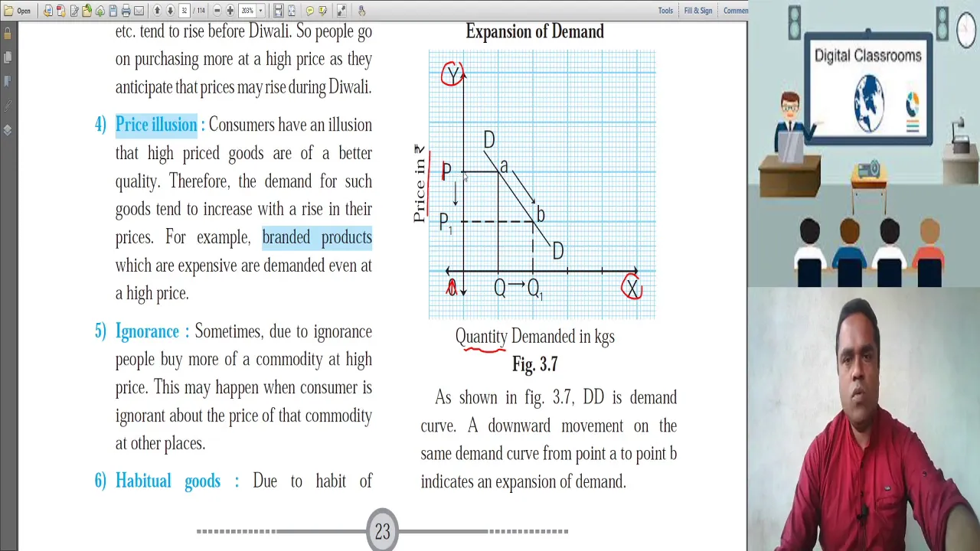Click the zoom percentage field showing 203%

click(x=247, y=11)
